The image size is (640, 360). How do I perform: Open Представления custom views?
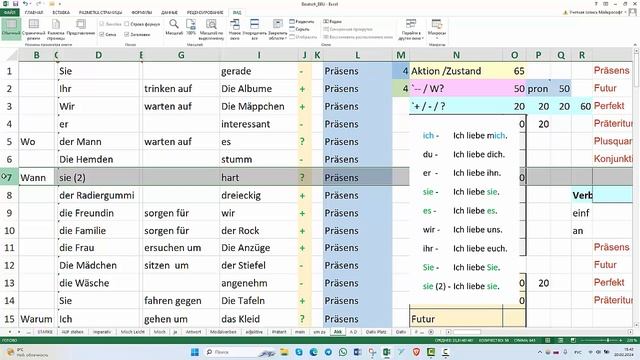[81, 27]
